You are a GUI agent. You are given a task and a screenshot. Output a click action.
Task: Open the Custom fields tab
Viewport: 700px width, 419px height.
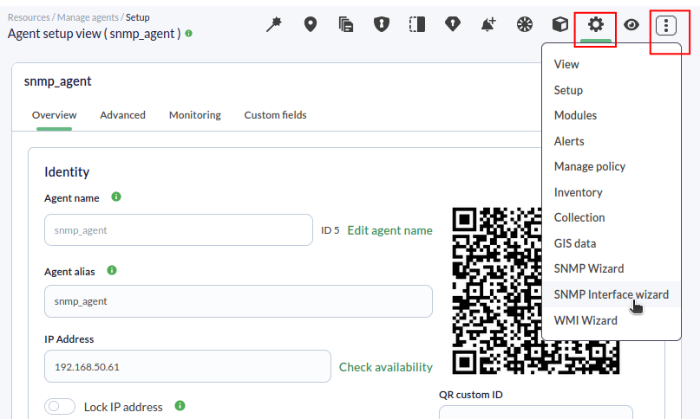click(275, 115)
